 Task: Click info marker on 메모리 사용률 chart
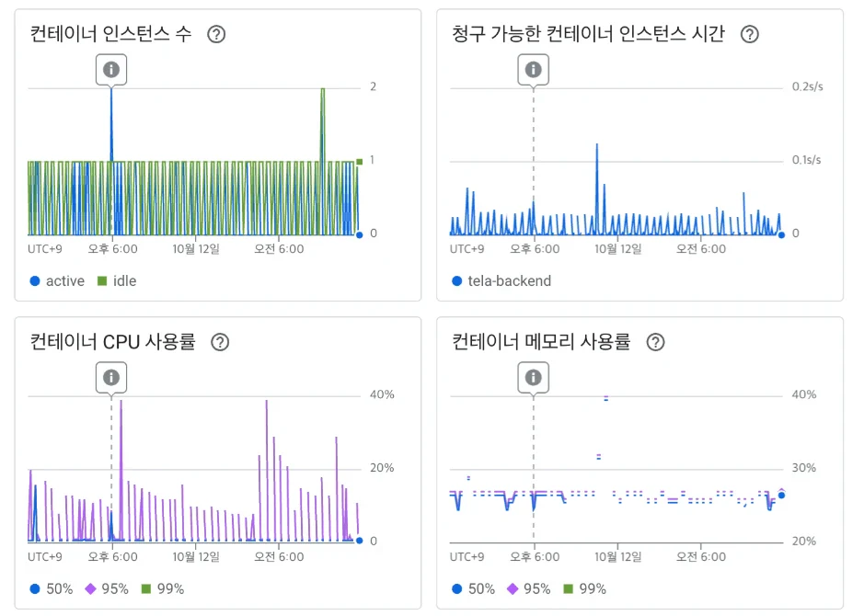pos(534,378)
